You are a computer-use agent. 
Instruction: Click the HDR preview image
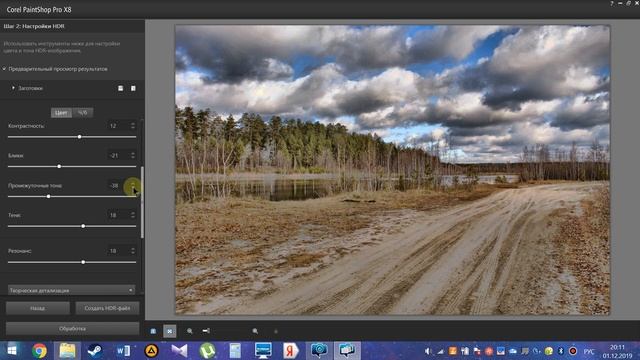tap(393, 170)
